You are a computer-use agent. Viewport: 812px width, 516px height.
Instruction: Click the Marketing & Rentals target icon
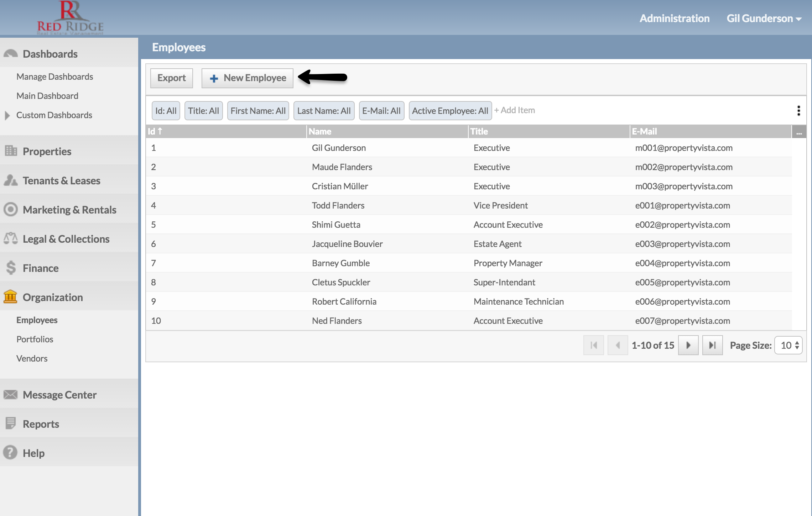[11, 209]
